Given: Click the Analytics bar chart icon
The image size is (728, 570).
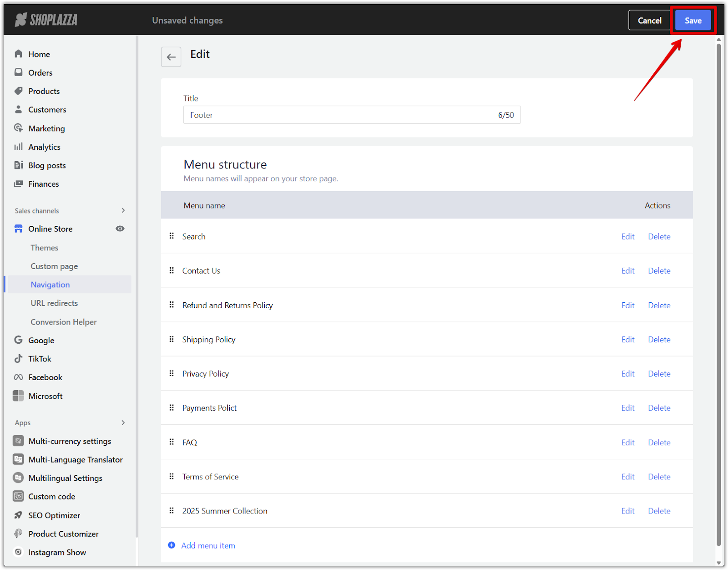Looking at the screenshot, I should click(x=18, y=147).
